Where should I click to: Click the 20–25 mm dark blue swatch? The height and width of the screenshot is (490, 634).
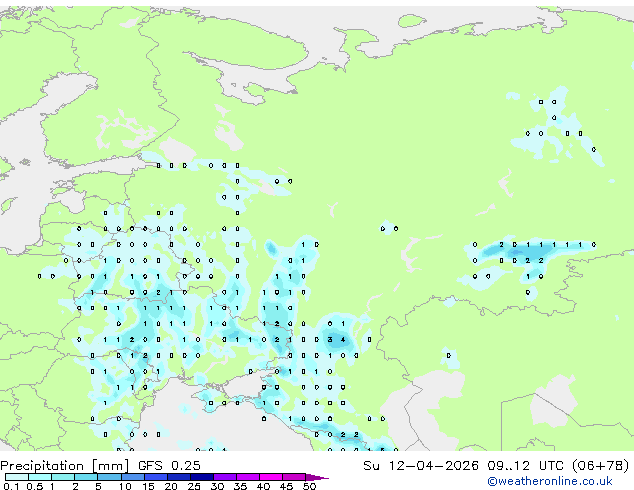(179, 477)
